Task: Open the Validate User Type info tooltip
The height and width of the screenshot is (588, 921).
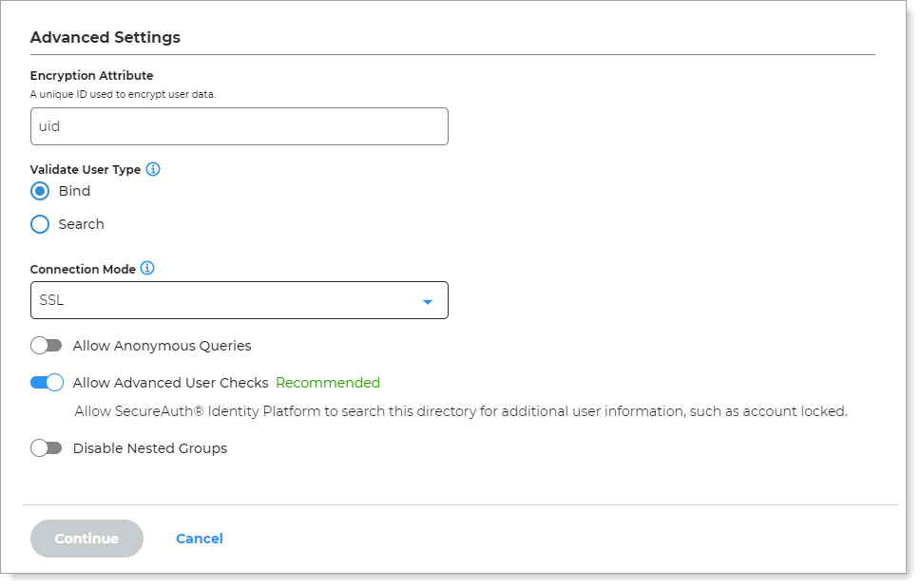Action: tap(154, 169)
